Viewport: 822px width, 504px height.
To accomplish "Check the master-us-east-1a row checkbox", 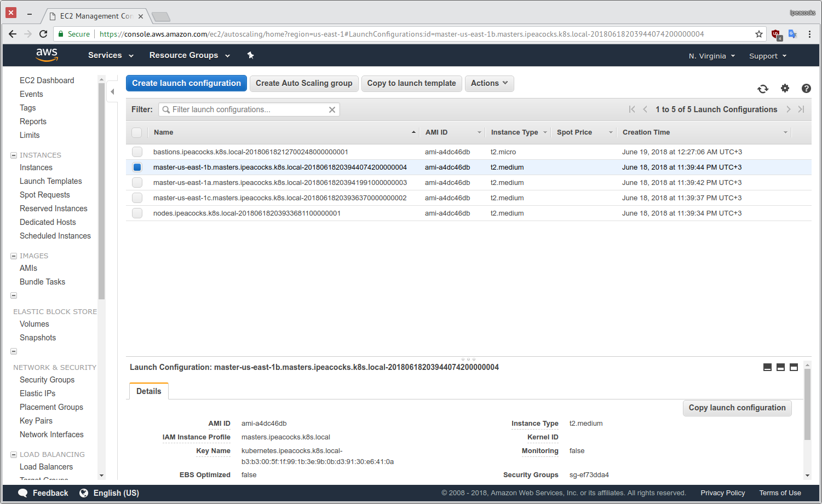I will click(x=137, y=183).
